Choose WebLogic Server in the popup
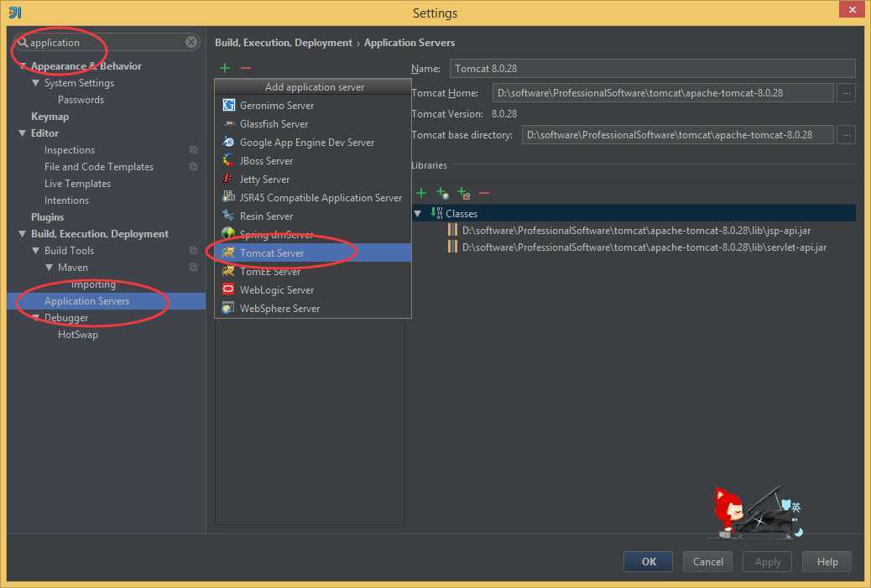871x588 pixels. [x=313, y=289]
